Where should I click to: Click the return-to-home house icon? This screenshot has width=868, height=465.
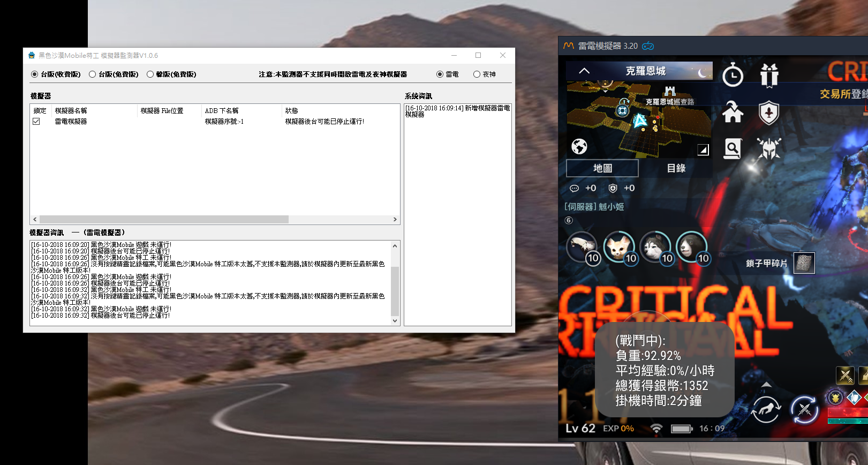coord(733,112)
